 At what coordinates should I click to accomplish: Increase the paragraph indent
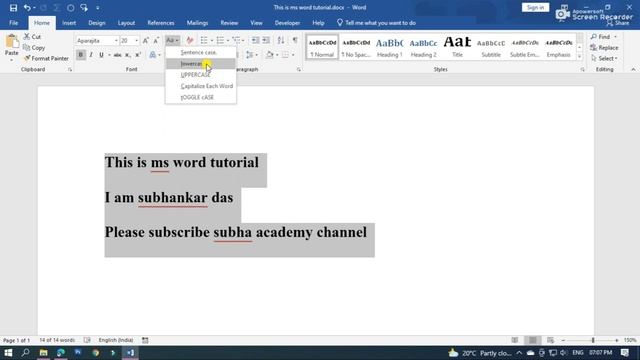tap(266, 40)
